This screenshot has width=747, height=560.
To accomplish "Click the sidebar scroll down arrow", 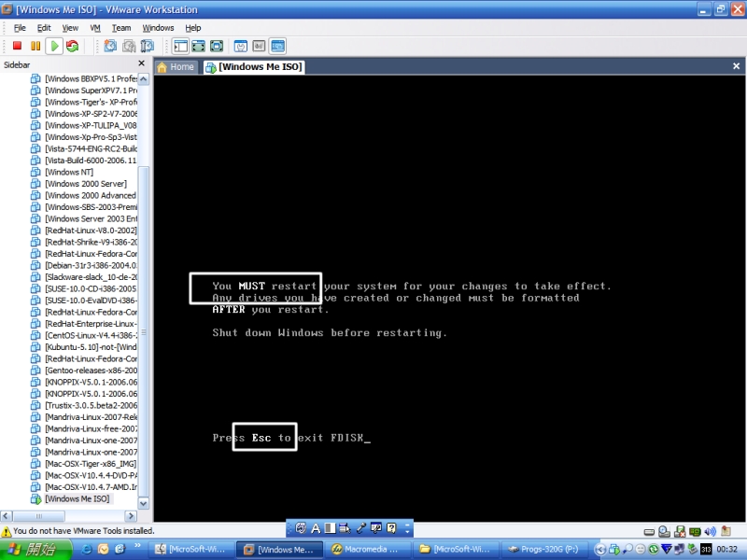I will [x=144, y=503].
